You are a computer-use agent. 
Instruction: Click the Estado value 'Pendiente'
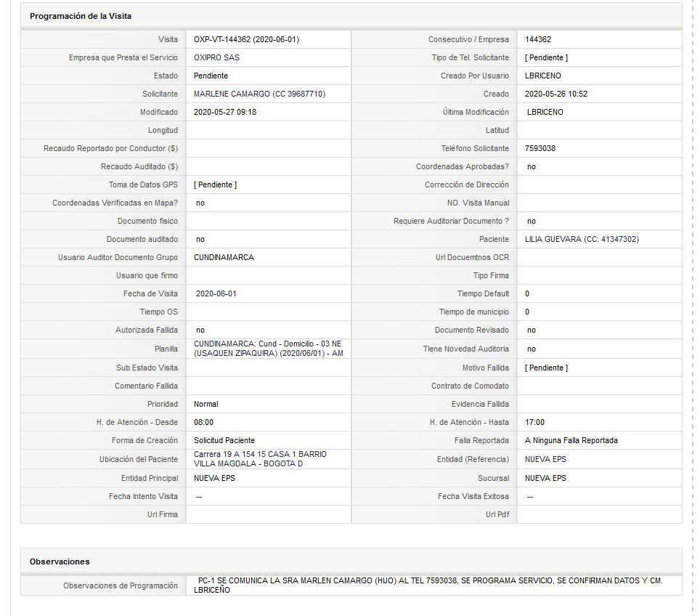[211, 76]
